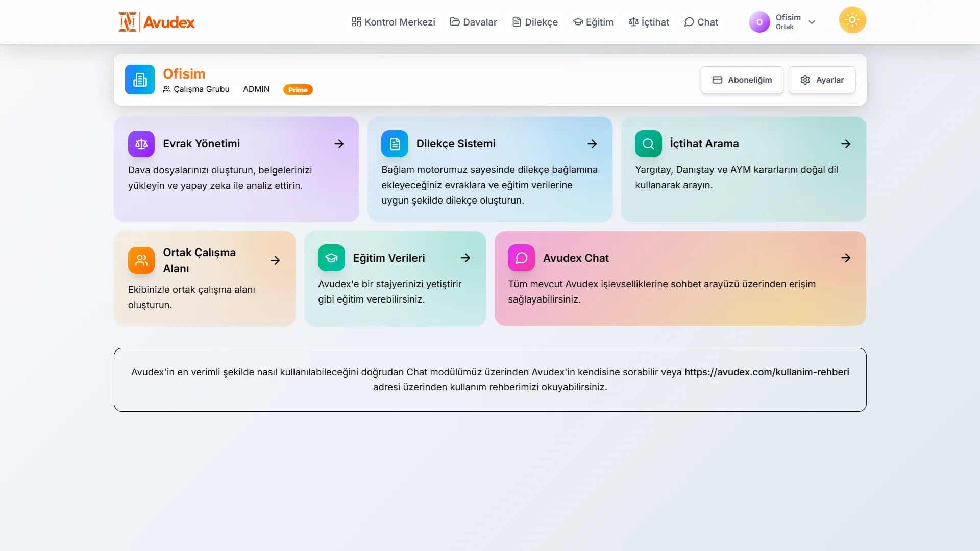The image size is (980, 551).
Task: Open the Eğitim Verileri graduation cap icon
Action: (x=331, y=258)
